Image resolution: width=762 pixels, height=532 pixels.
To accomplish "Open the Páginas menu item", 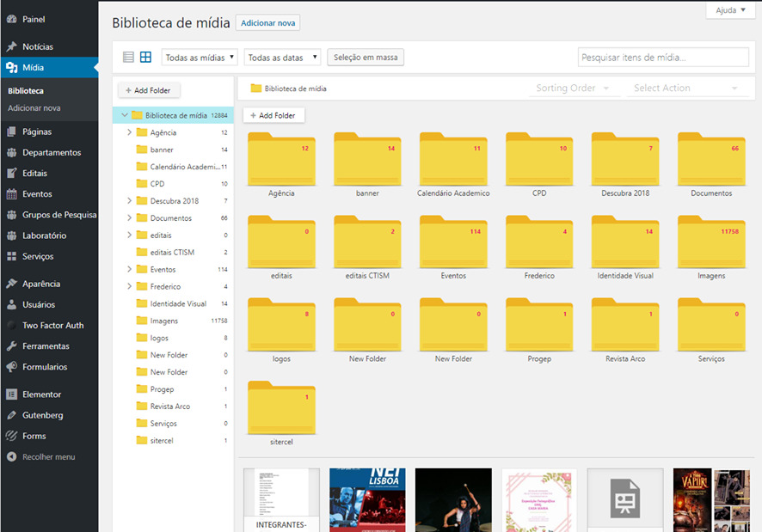I will pyautogui.click(x=37, y=132).
